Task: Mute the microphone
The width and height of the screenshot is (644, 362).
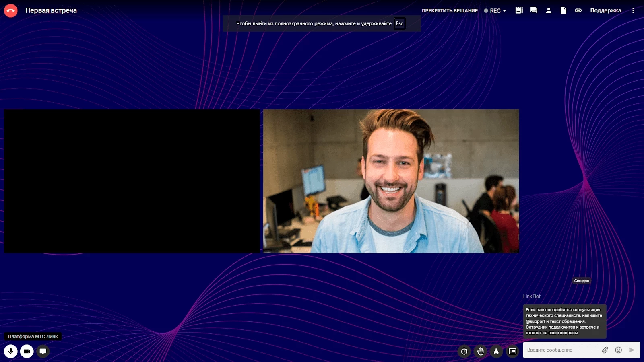Action: tap(11, 351)
